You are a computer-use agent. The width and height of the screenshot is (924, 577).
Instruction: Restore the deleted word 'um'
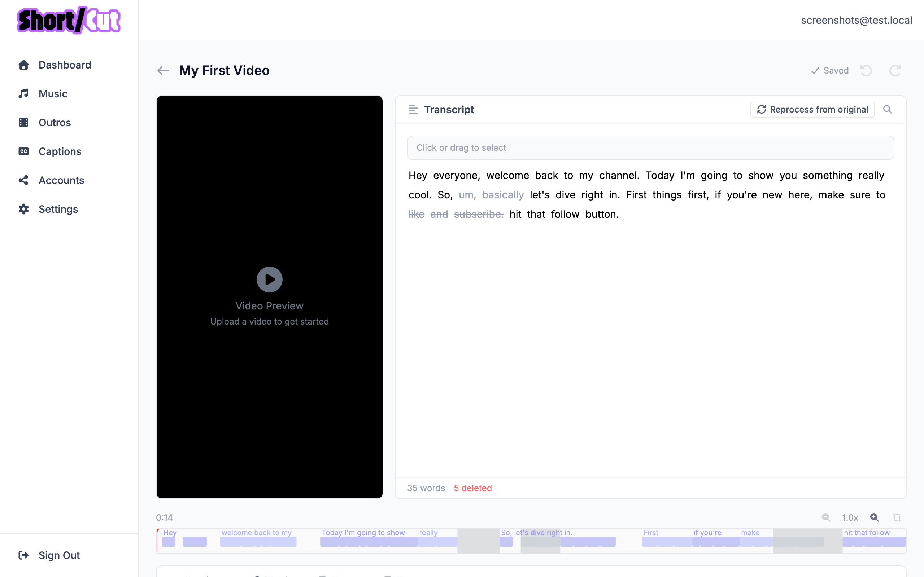click(466, 195)
